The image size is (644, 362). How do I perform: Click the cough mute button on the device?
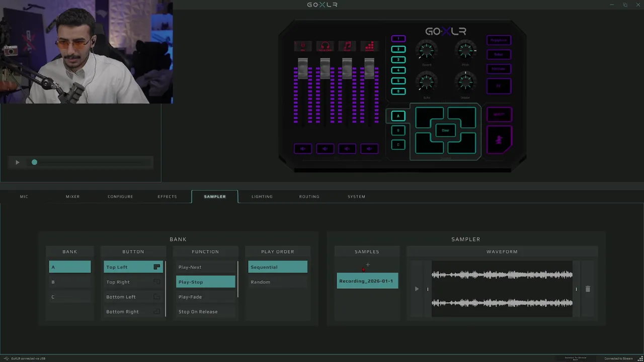499,140
